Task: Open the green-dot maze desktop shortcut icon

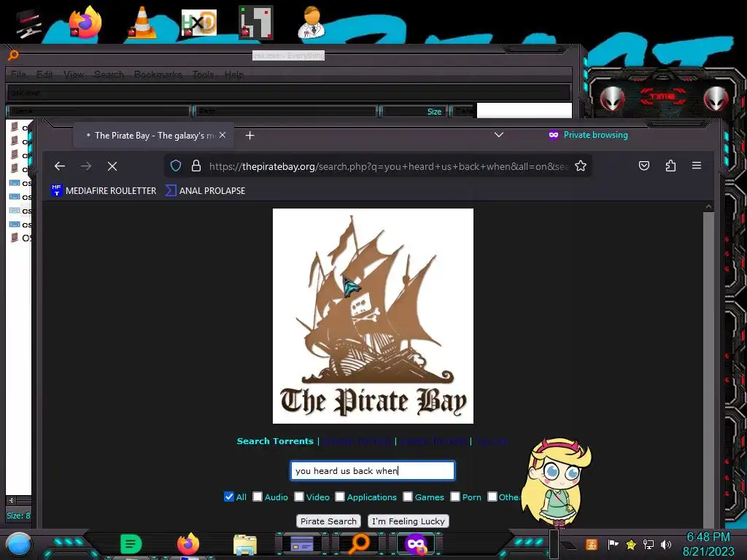Action: (256, 22)
